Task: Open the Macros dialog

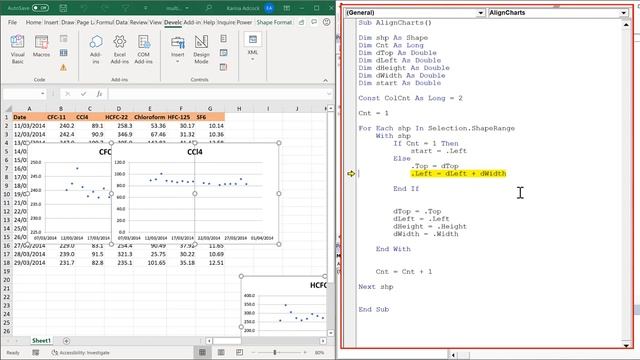Action: 41,46
